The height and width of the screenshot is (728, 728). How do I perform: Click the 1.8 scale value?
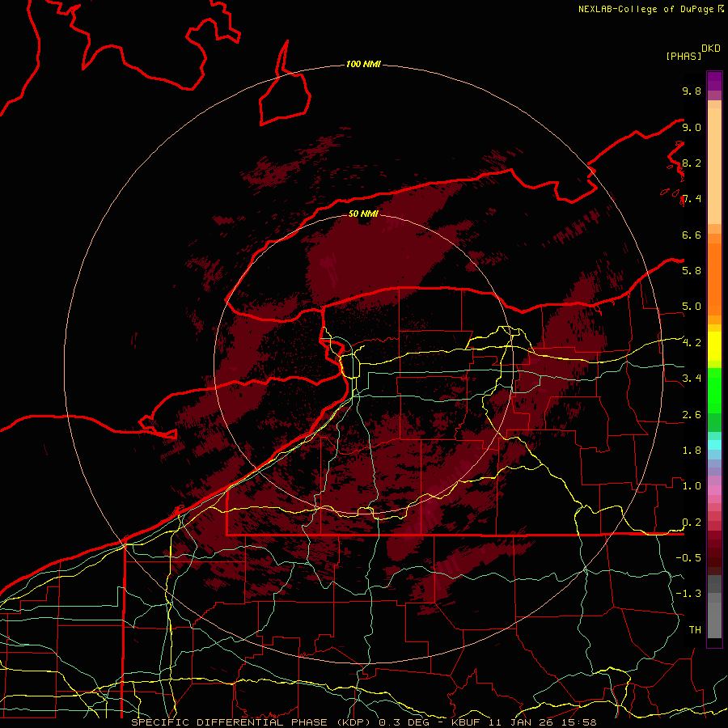click(x=692, y=451)
